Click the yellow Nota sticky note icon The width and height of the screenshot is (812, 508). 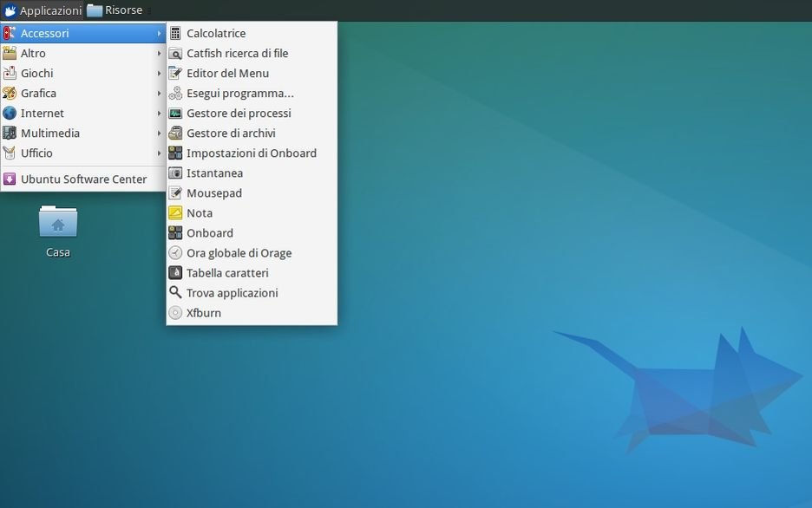point(175,212)
